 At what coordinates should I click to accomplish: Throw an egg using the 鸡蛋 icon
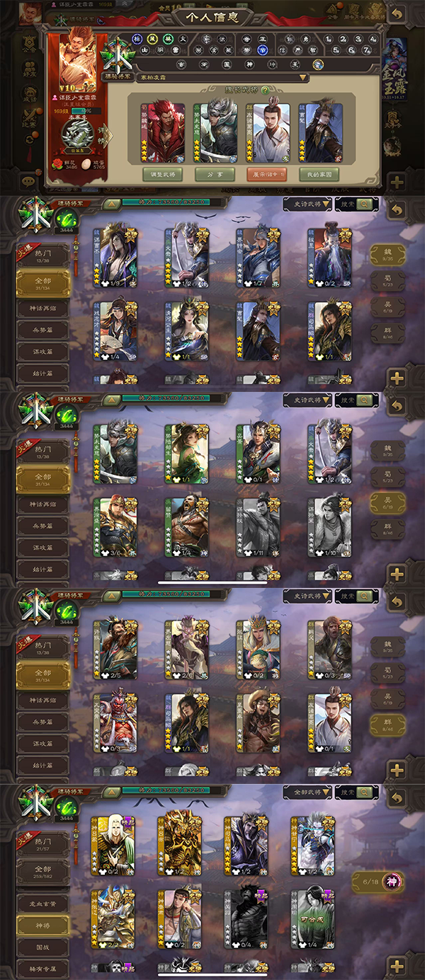(86, 163)
